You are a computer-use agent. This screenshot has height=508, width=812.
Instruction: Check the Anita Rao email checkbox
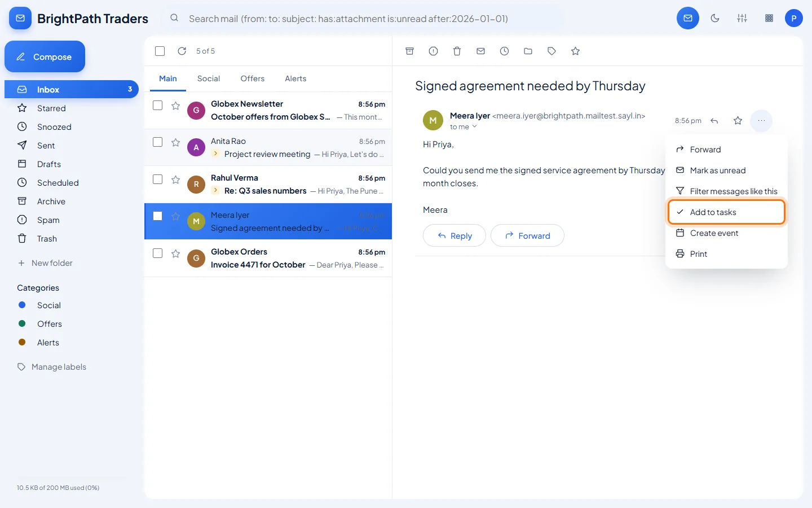158,142
